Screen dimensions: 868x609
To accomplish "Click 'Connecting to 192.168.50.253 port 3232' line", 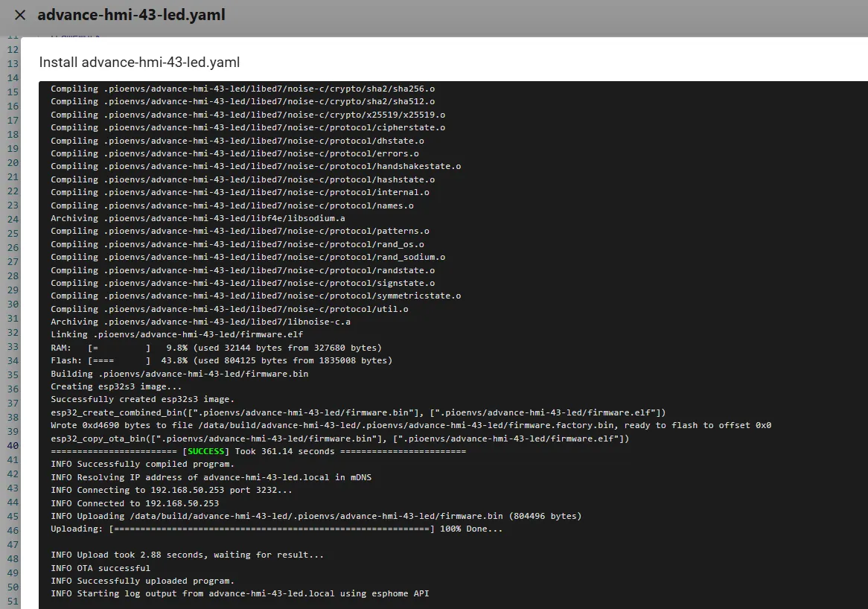I will coord(171,490).
